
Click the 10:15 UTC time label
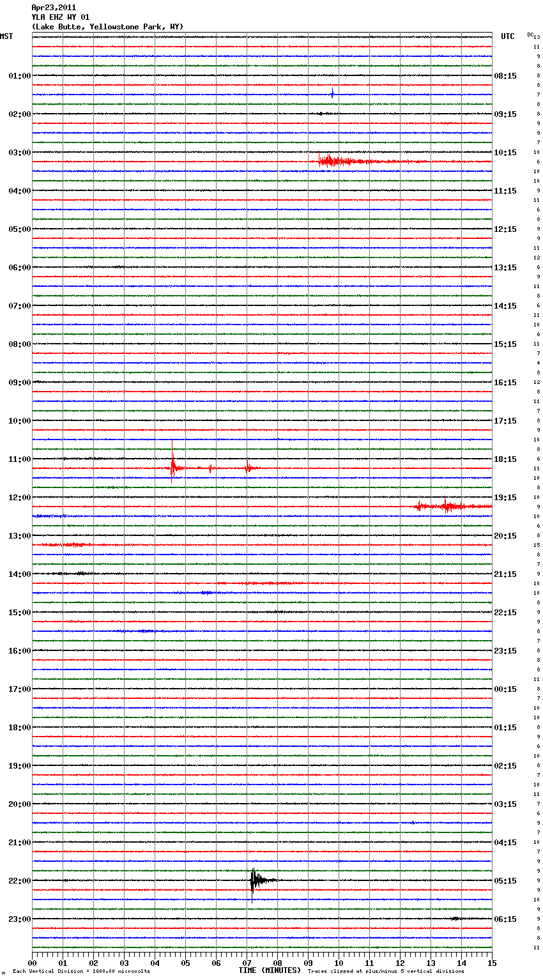pyautogui.click(x=505, y=153)
